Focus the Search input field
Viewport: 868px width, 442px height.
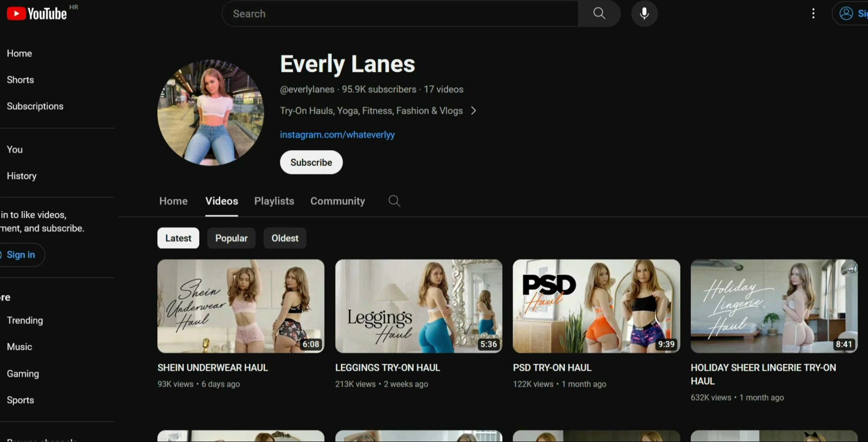[x=400, y=14]
